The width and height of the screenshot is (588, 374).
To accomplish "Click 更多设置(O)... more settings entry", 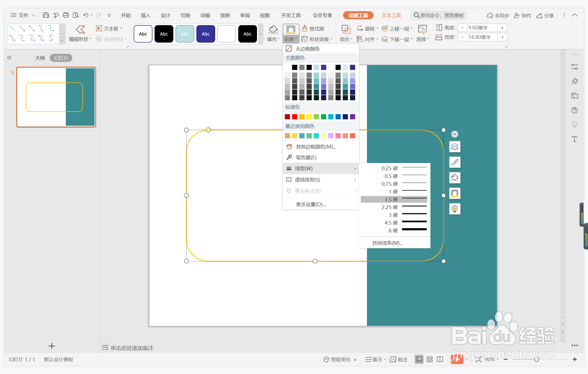I will (311, 205).
